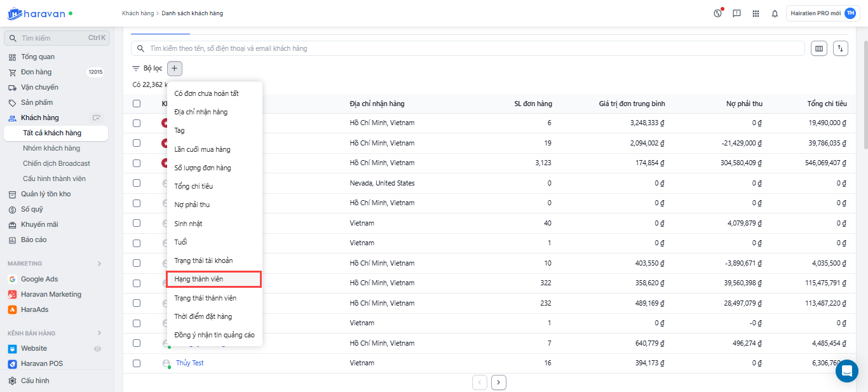Open the apps grid icon

(756, 13)
